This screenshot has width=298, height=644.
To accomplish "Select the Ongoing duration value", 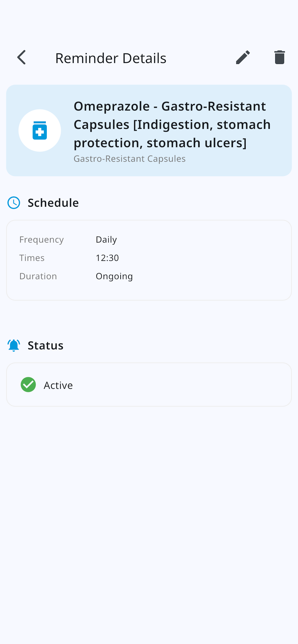I will pyautogui.click(x=114, y=276).
